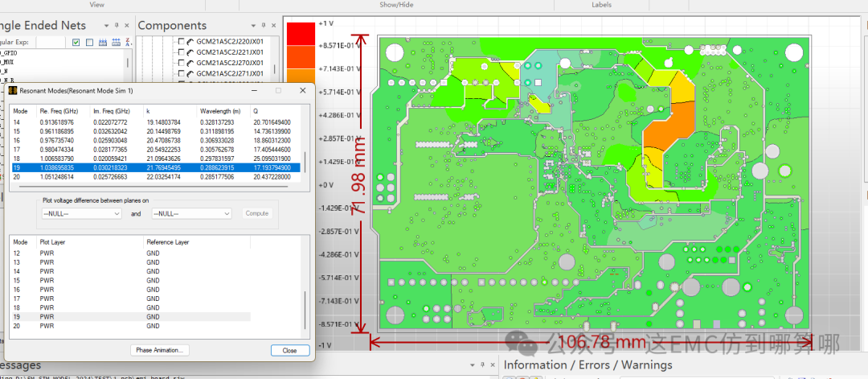Open the second --NULL-- plane dropdown after 'and'
This screenshot has height=379, width=868.
click(x=191, y=213)
